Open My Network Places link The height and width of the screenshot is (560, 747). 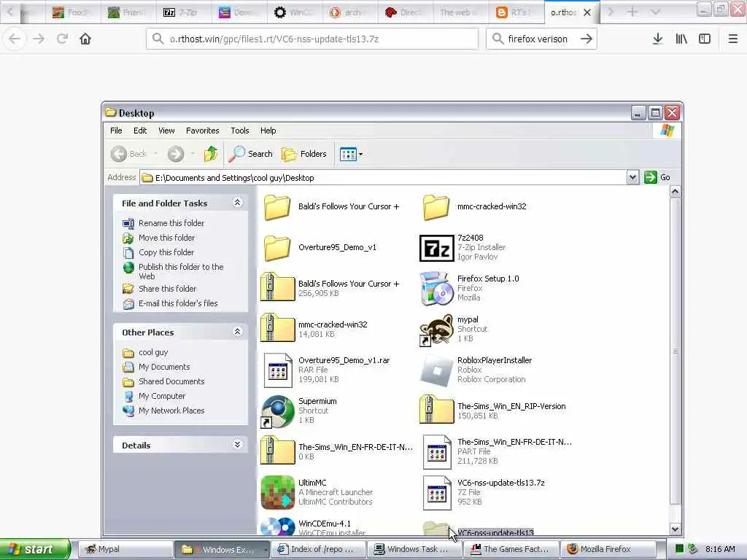click(171, 411)
